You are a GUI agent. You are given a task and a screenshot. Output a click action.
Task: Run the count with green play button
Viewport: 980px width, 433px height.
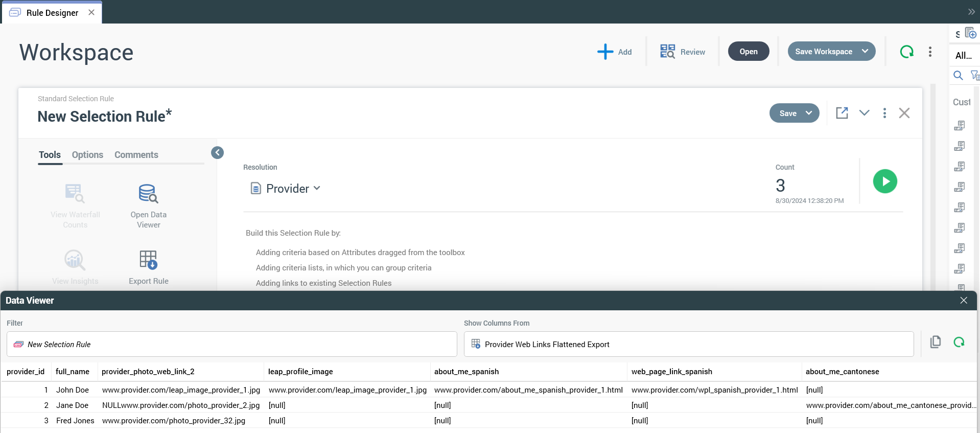pos(885,181)
